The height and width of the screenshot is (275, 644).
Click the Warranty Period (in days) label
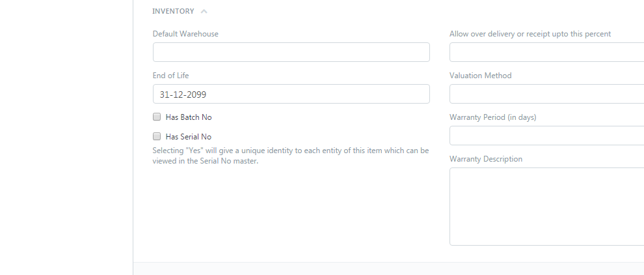tap(493, 117)
